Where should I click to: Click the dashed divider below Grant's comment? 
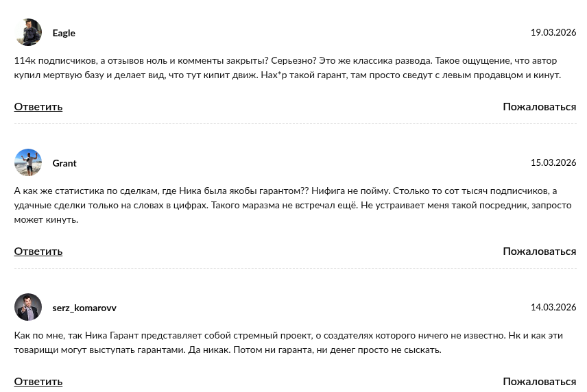click(295, 269)
